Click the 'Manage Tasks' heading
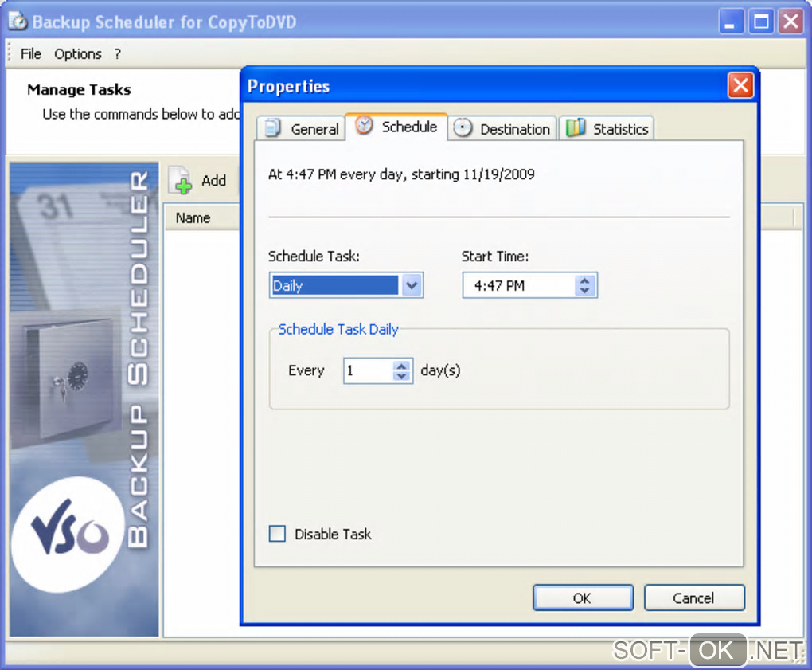 (80, 90)
